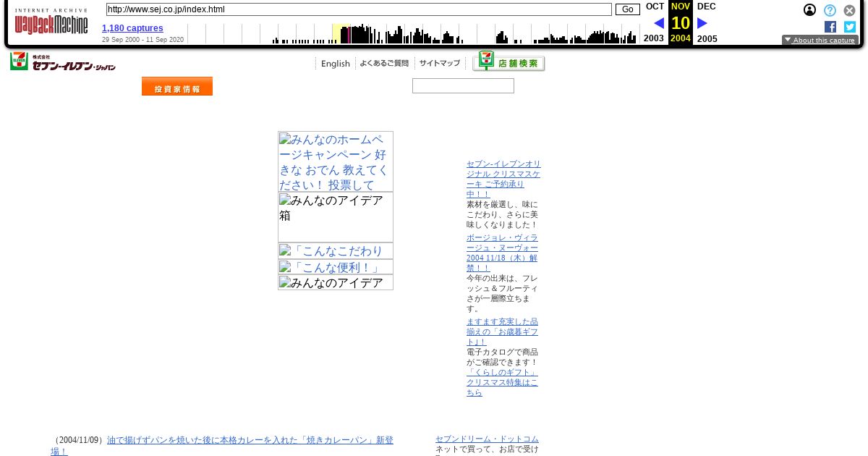Open the user account icon

[810, 10]
